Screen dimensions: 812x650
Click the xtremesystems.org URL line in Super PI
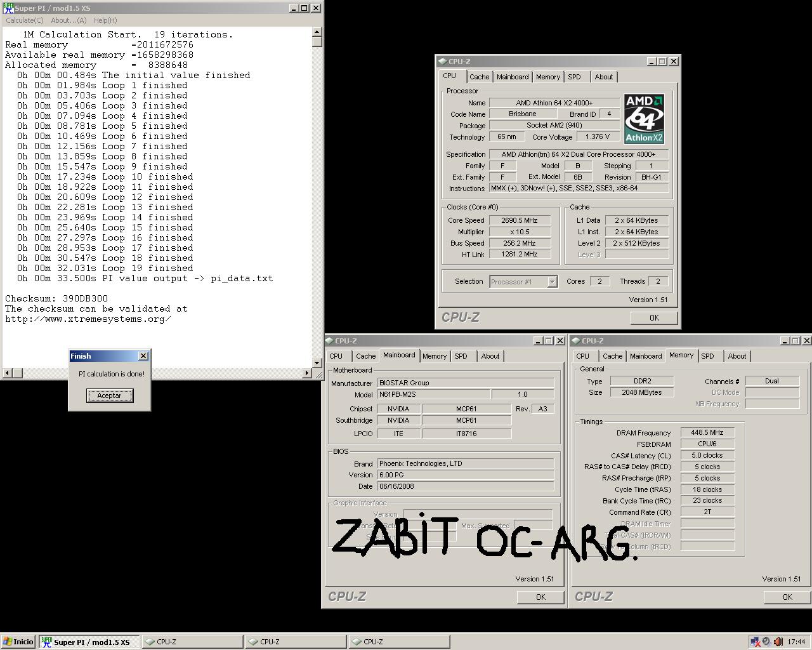pyautogui.click(x=88, y=319)
